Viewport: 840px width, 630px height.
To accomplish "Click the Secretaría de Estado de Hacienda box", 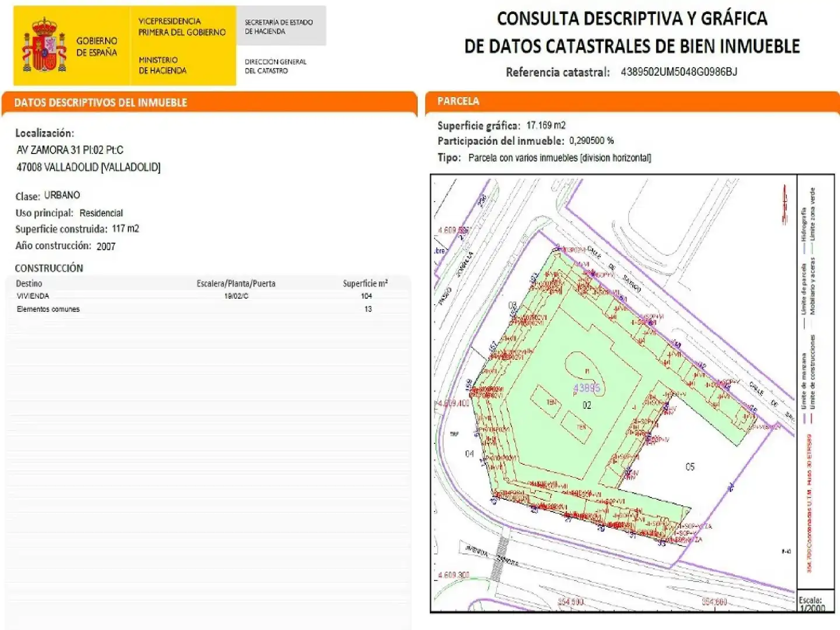I will point(281,26).
